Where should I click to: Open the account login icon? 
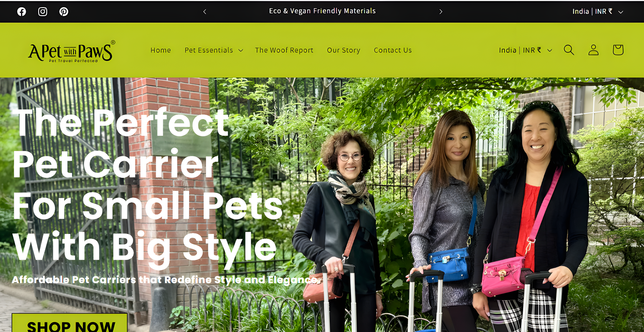tap(594, 50)
